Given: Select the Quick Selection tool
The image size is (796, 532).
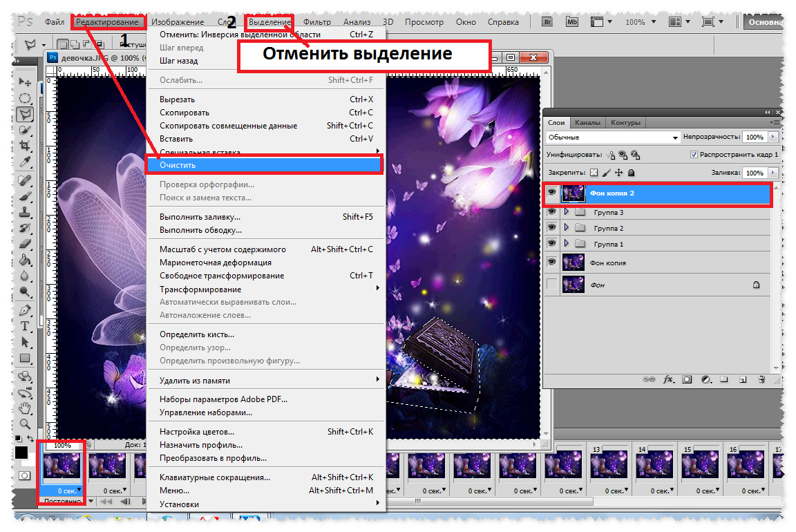Looking at the screenshot, I should coord(24,131).
